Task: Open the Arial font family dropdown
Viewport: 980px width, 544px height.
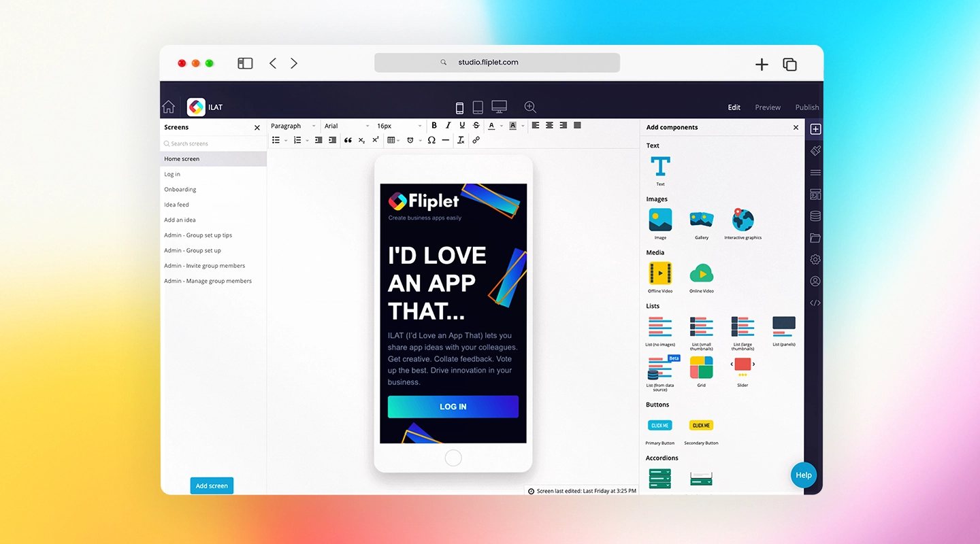Action: click(345, 125)
